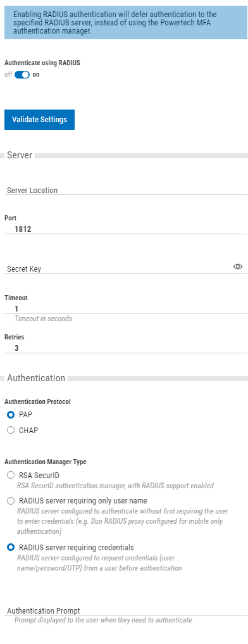Click the Authentication Prompt field
This screenshot has height=644, width=248.
pyautogui.click(x=126, y=610)
